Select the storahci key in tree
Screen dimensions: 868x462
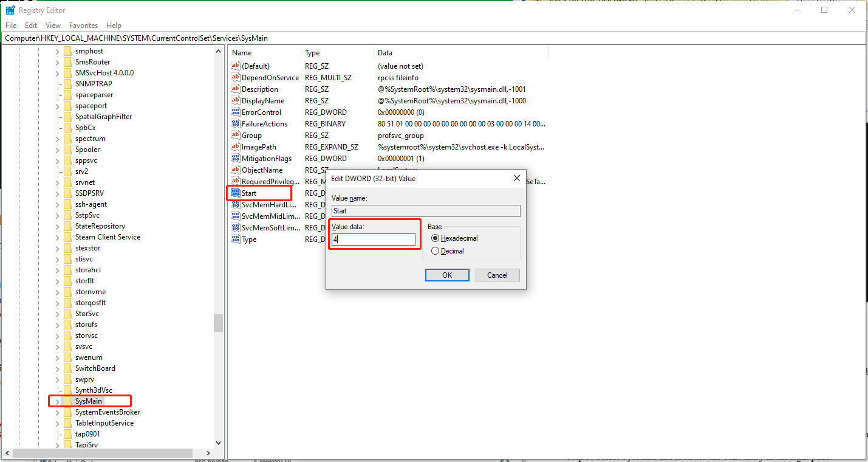click(x=88, y=270)
